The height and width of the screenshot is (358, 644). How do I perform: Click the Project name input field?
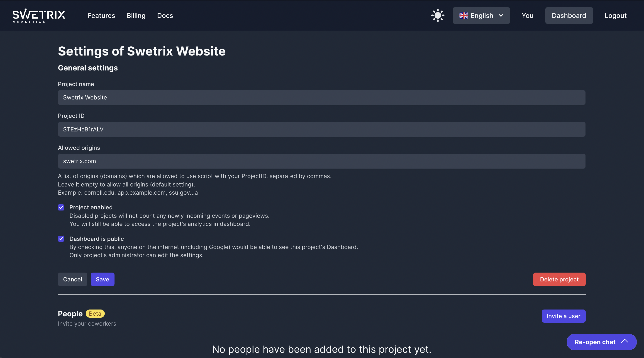[x=322, y=97]
